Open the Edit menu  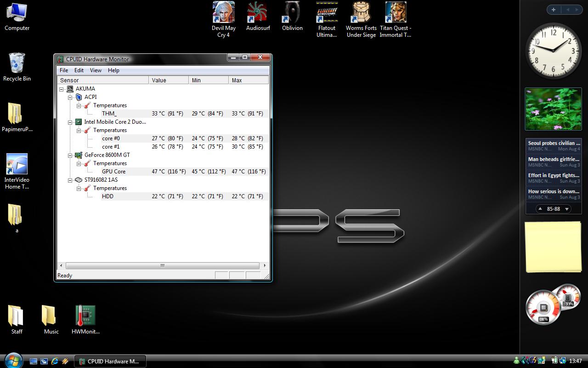coord(79,70)
